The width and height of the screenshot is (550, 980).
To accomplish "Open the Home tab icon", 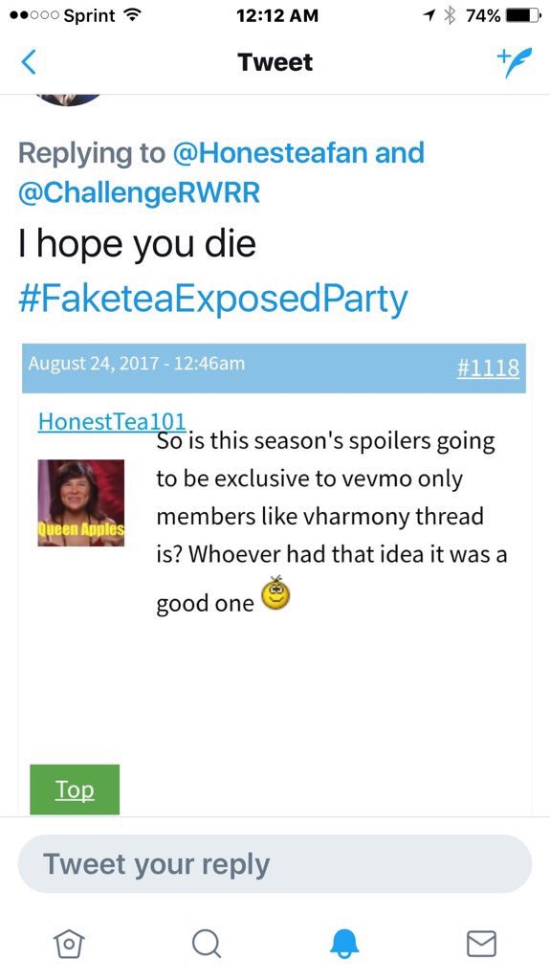I will click(69, 941).
